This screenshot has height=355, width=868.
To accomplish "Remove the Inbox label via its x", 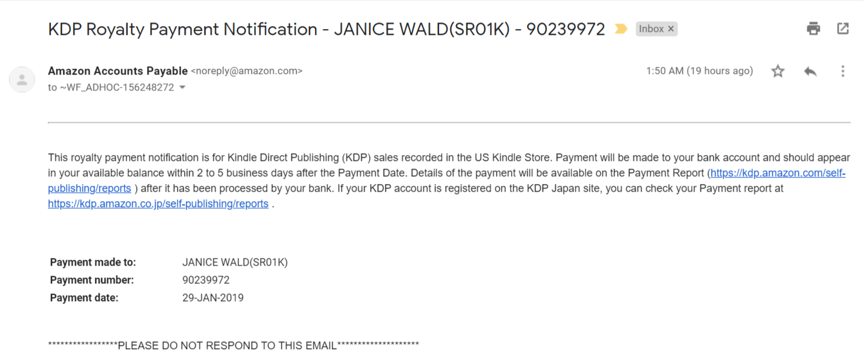I will coord(671,29).
